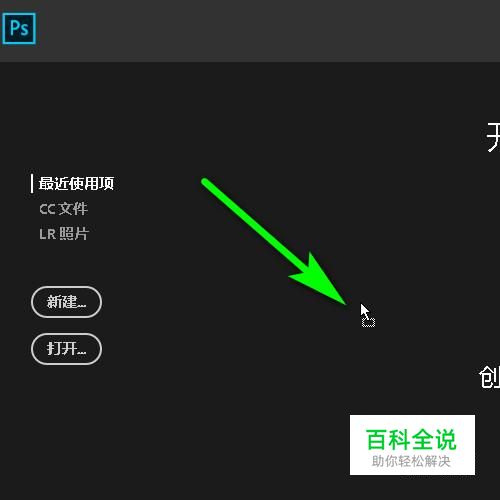Click the 助你轻松解决 subtitle text
Viewport: 500px width, 500px height.
(x=411, y=461)
